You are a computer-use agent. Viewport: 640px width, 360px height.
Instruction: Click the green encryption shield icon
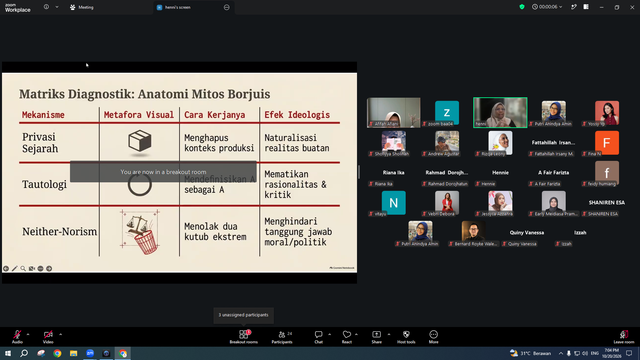522,7
